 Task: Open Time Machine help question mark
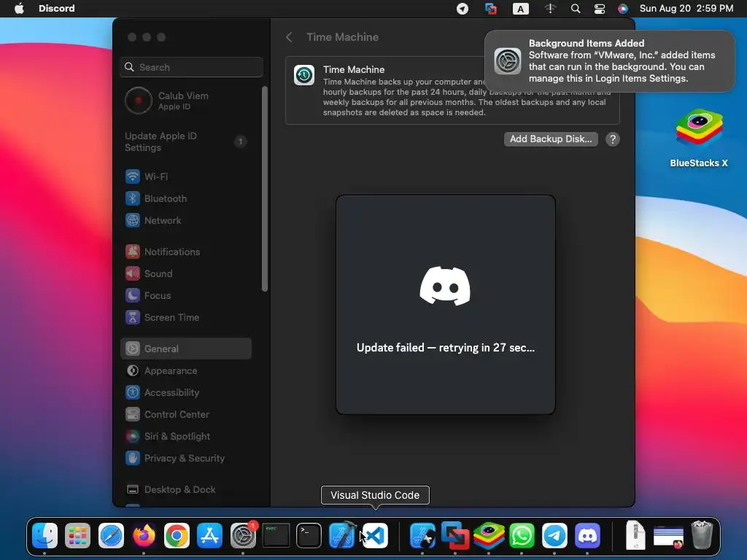[x=613, y=139]
